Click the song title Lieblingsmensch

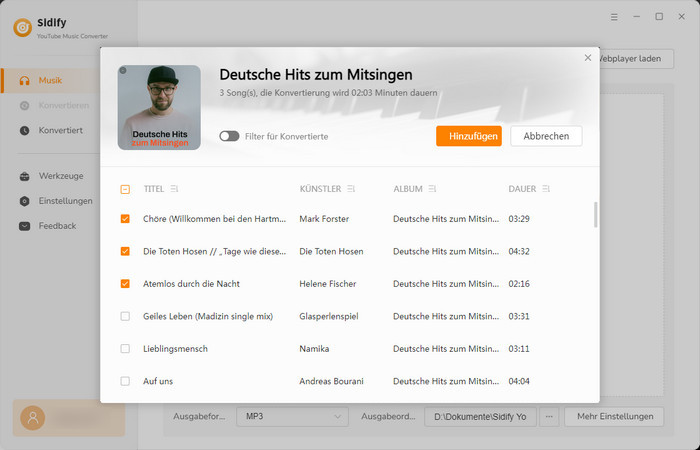tap(175, 349)
